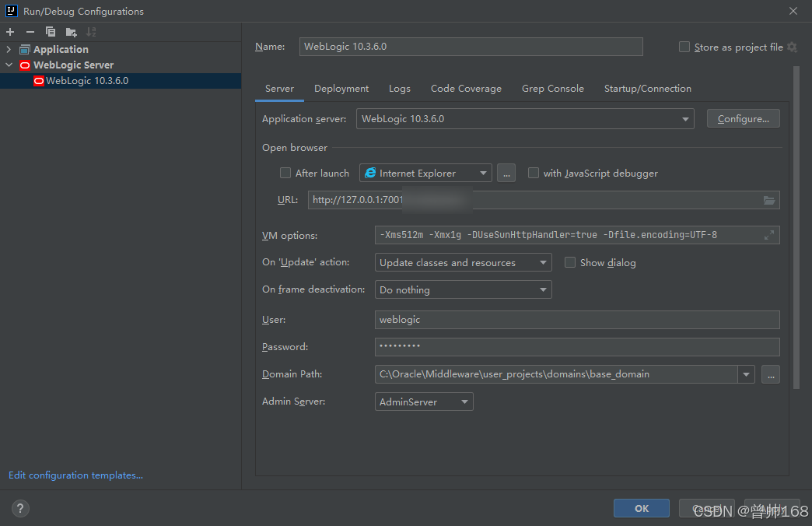Open the Application server dropdown
Image resolution: width=812 pixels, height=526 pixels.
(x=684, y=118)
